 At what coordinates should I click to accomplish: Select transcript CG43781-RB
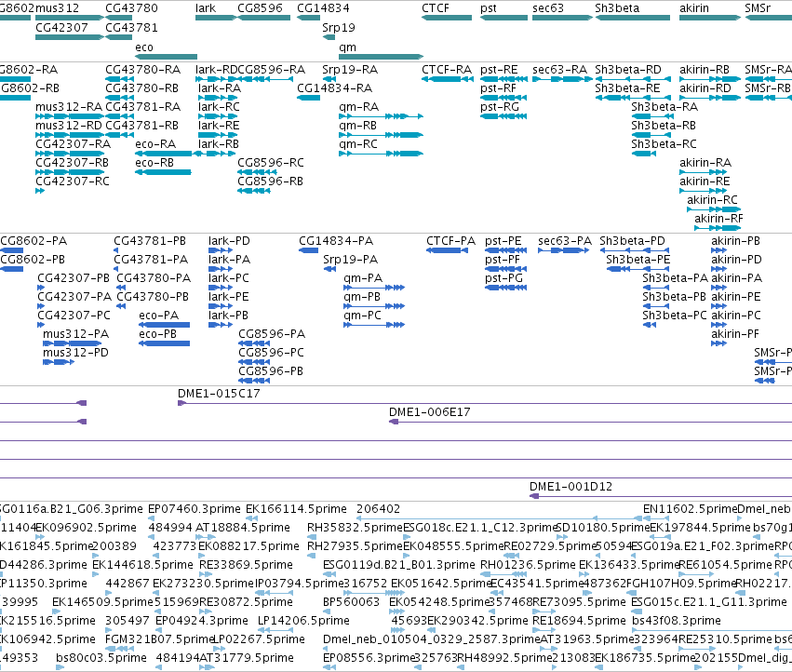pos(143,126)
